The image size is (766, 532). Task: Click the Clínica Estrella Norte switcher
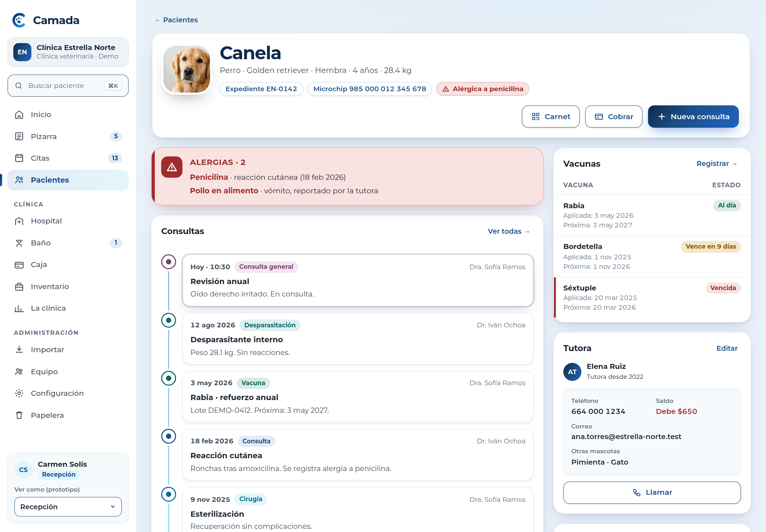(68, 52)
